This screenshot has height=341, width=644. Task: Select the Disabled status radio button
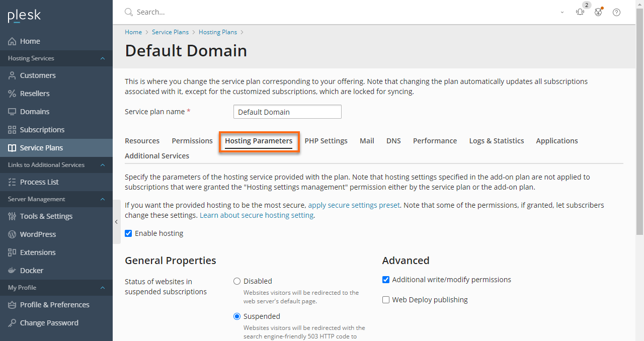[x=237, y=281]
